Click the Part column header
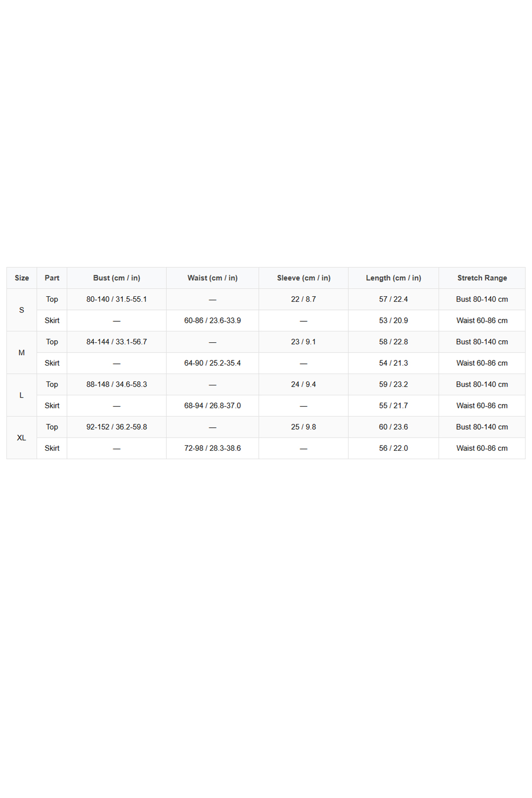This screenshot has width=532, height=798. [52, 278]
